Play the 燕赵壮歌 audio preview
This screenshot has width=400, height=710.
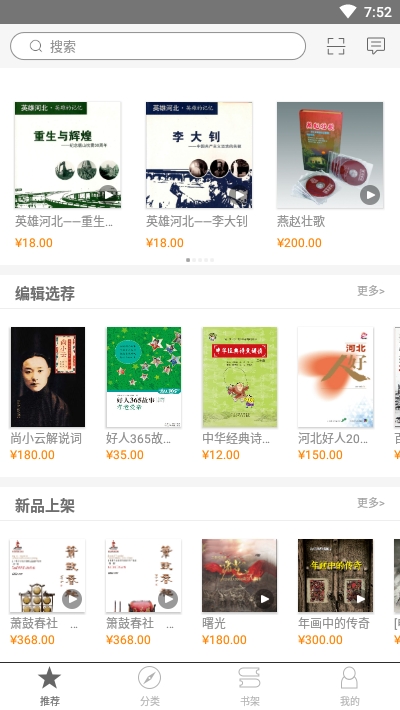370,195
